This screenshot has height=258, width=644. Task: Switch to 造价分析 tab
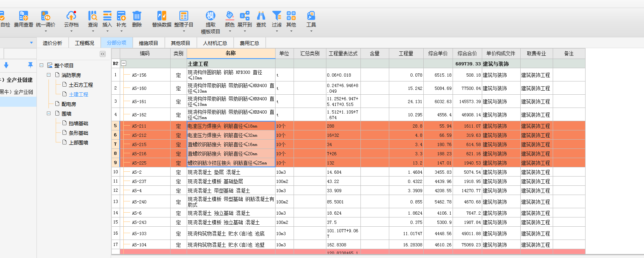[52, 43]
